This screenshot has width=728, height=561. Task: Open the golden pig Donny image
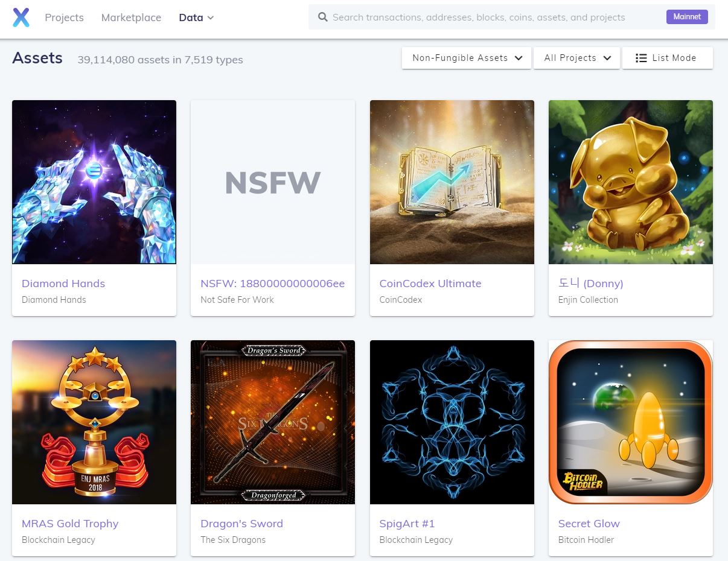[x=630, y=182]
